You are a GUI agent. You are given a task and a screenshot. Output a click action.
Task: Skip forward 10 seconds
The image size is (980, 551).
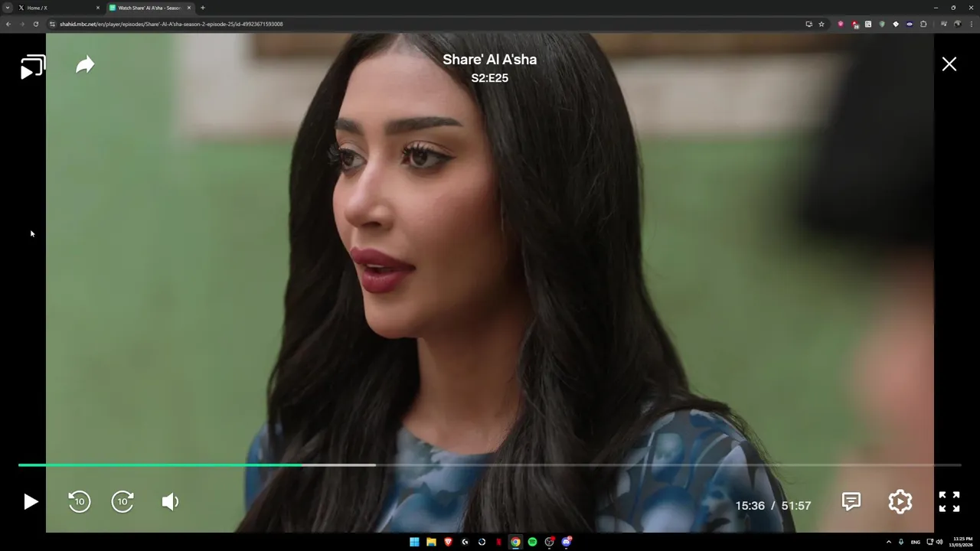click(x=122, y=502)
